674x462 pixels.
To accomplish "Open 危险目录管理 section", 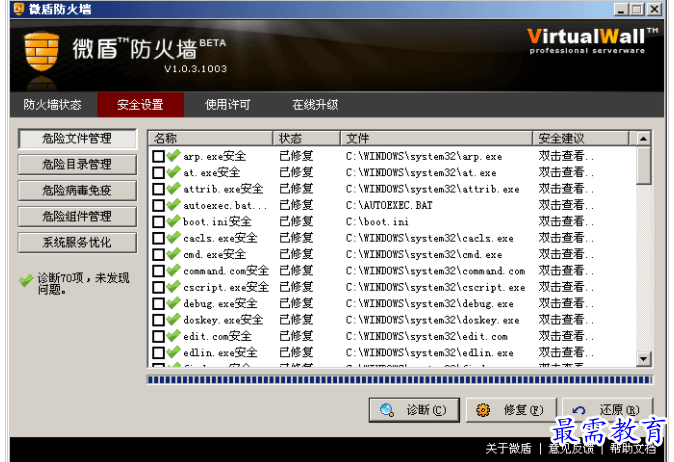I will [x=77, y=164].
